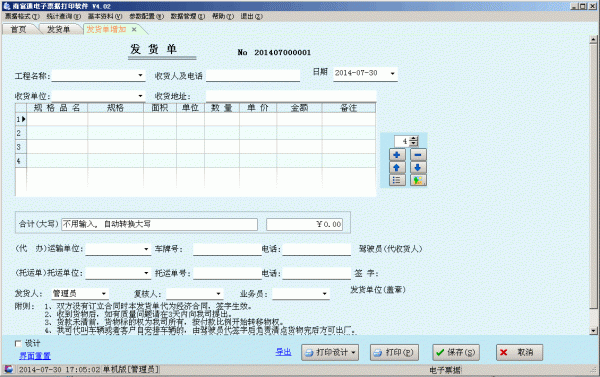Click the 导出 link
The image size is (600, 377).
point(283,352)
